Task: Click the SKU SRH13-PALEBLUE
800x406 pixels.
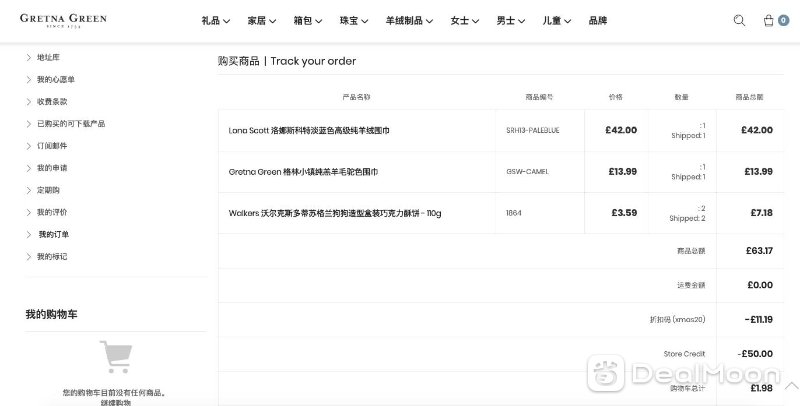Action: [x=533, y=131]
